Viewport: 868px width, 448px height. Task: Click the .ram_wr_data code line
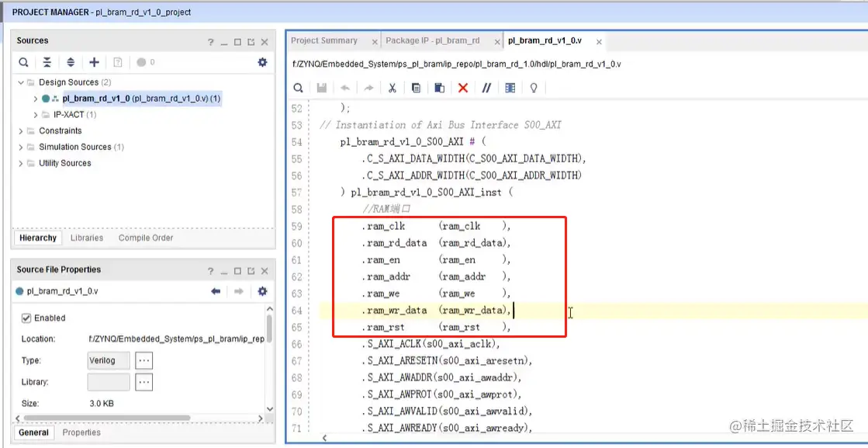[x=436, y=310]
